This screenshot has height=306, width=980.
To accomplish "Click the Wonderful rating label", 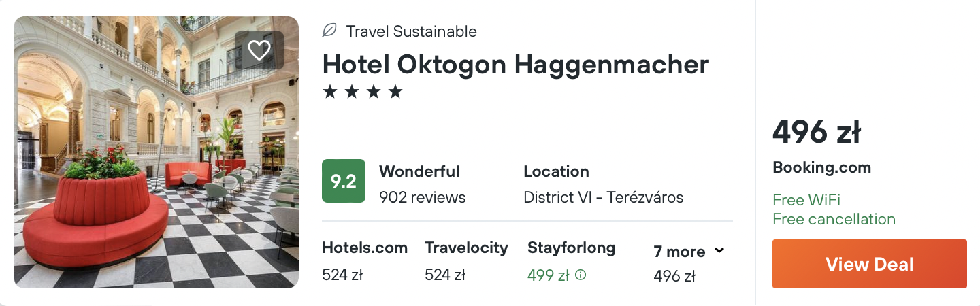I will point(419,171).
